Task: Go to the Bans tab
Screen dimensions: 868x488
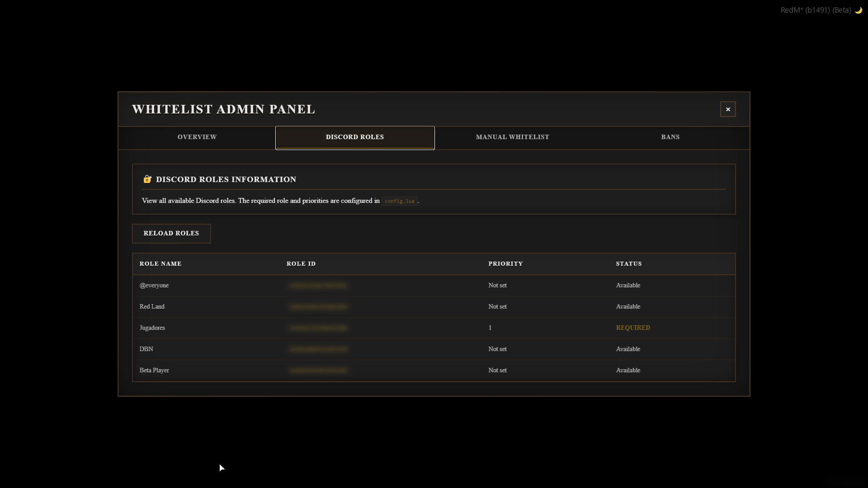Action: (x=670, y=137)
